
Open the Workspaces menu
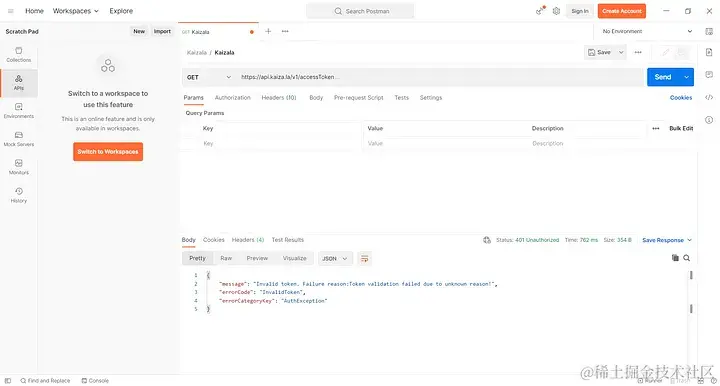[76, 11]
